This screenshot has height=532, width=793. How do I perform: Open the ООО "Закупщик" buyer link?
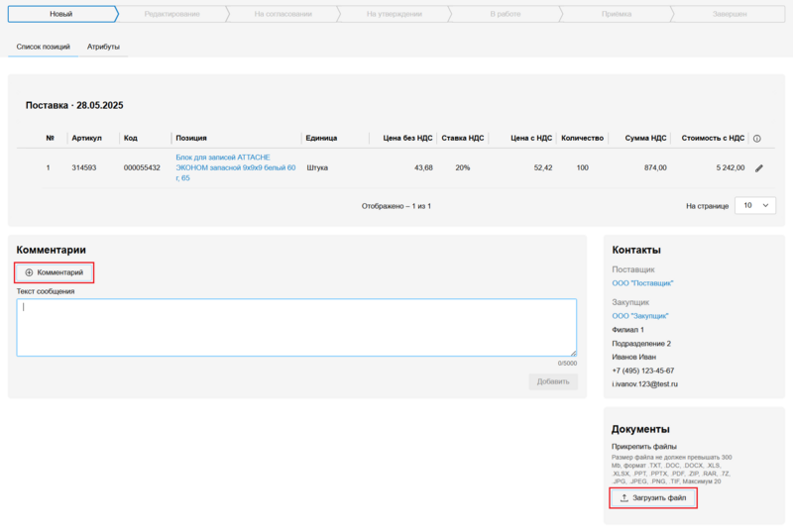coord(639,316)
